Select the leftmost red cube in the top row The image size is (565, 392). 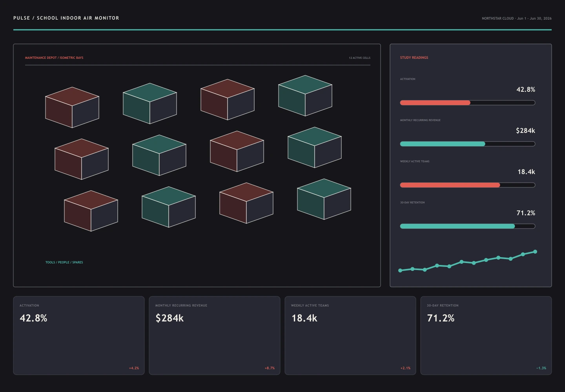coord(72,107)
